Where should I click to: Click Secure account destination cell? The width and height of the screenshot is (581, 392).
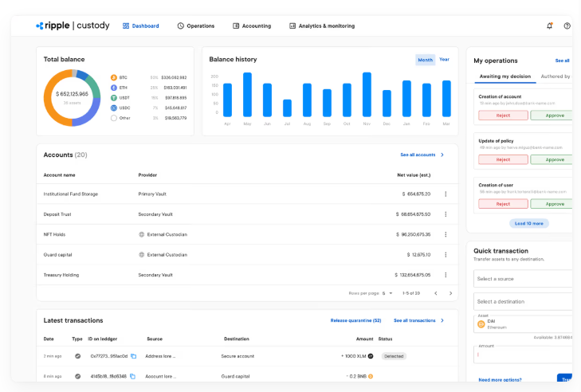[x=238, y=356]
